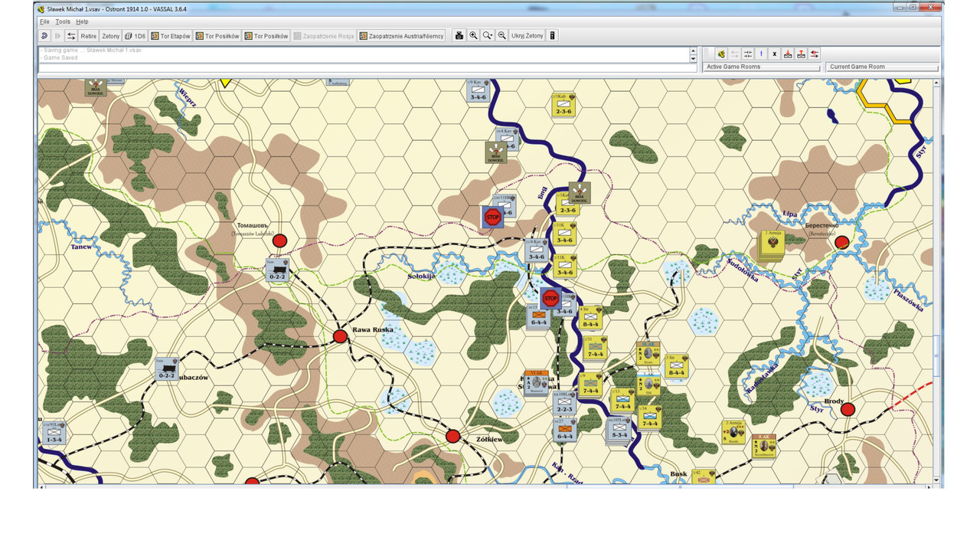Click the red marker below Томашовъ label
Viewport: 980px width, 550px height.
coord(280,241)
